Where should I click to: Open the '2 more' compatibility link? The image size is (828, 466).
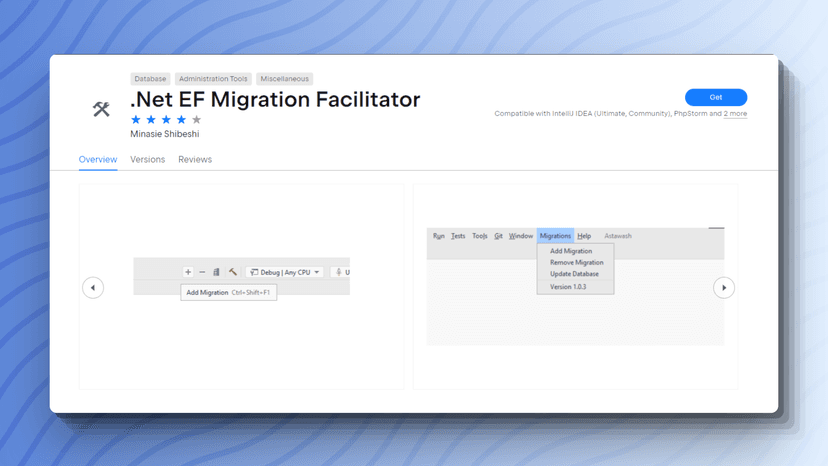[x=735, y=114]
